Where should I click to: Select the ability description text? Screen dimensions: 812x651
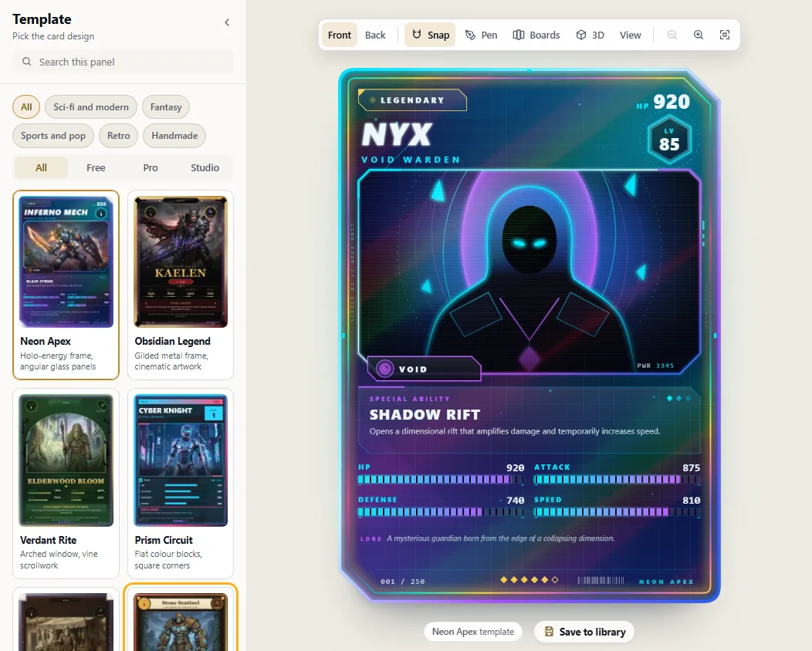click(x=515, y=431)
